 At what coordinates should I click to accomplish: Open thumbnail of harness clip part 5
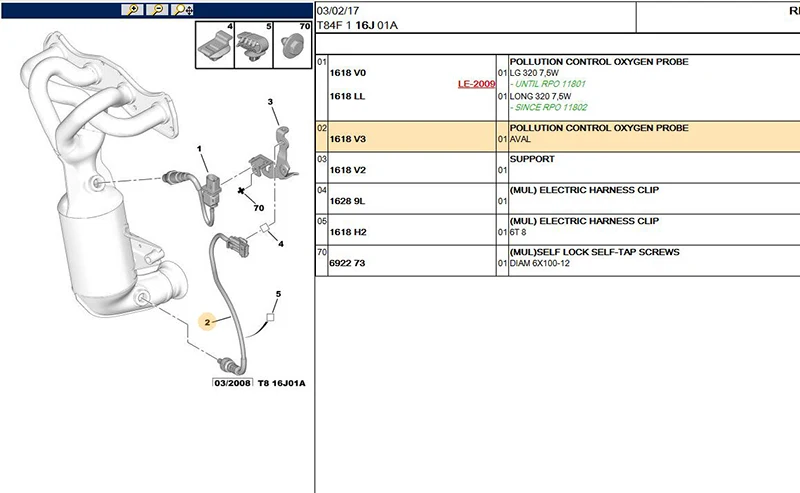click(254, 45)
